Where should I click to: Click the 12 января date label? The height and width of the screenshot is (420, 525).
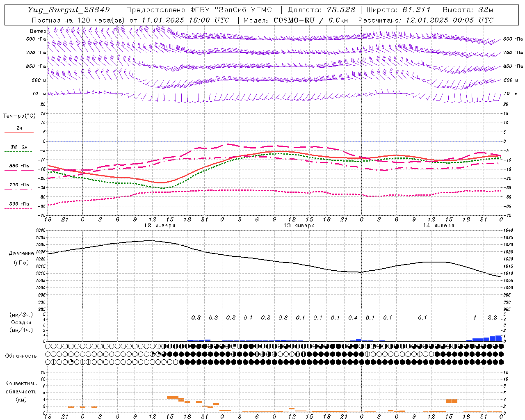(x=160, y=226)
